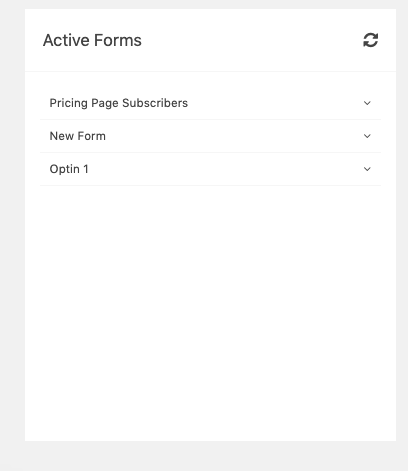Toggle the down arrow beside New Form
The width and height of the screenshot is (408, 471).
click(x=367, y=136)
